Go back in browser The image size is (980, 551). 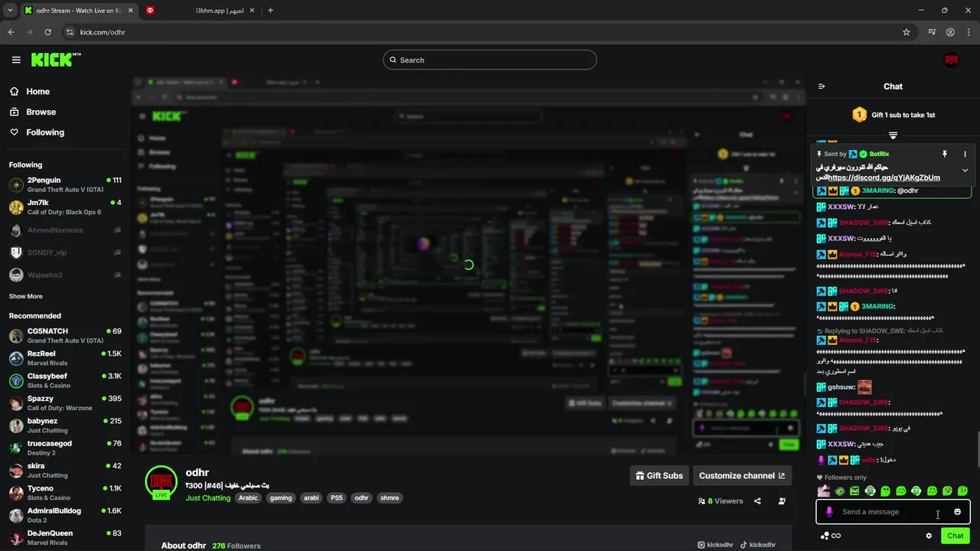[11, 32]
